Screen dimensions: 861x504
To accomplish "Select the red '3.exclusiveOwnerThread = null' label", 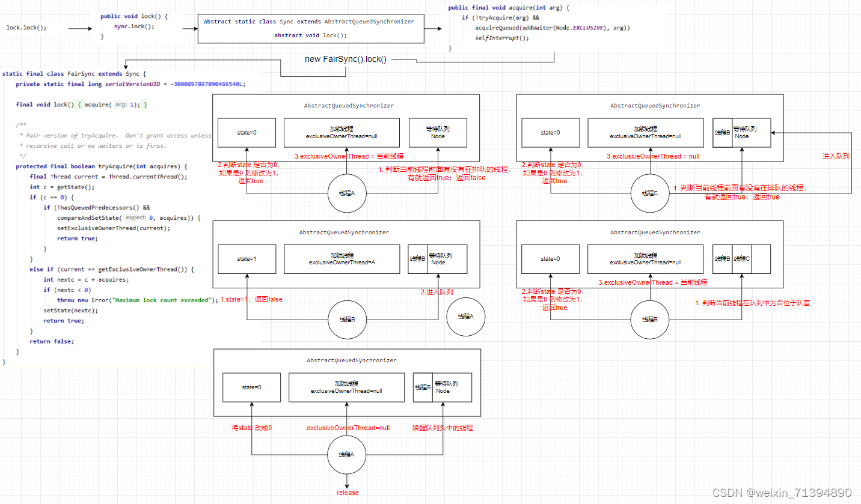I will 652,156.
